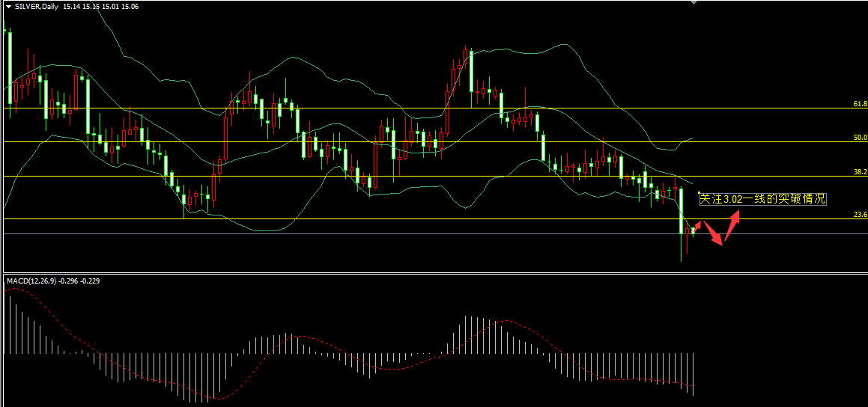Image resolution: width=868 pixels, height=407 pixels.
Task: Click the 38.2 Fibonacci level label
Action: point(860,172)
